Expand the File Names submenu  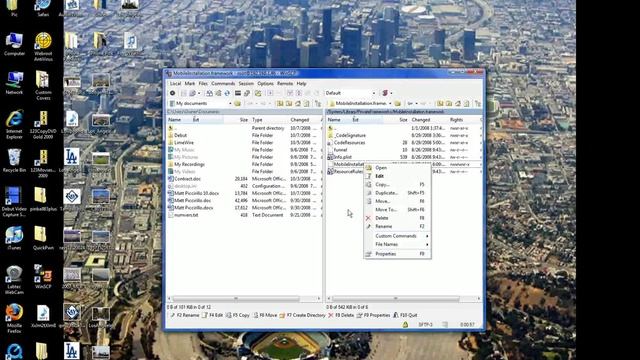coord(397,244)
